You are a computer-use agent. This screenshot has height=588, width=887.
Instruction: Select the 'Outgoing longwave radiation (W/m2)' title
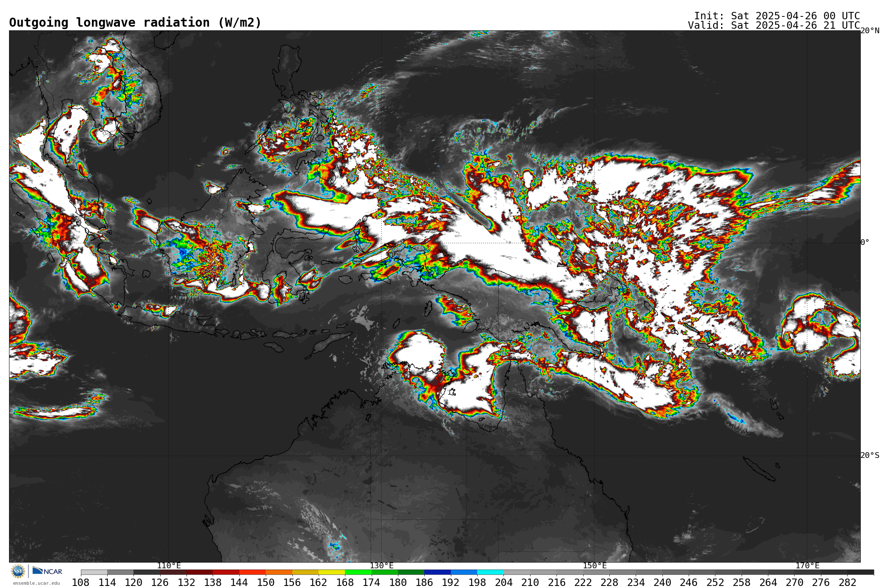[x=135, y=23]
